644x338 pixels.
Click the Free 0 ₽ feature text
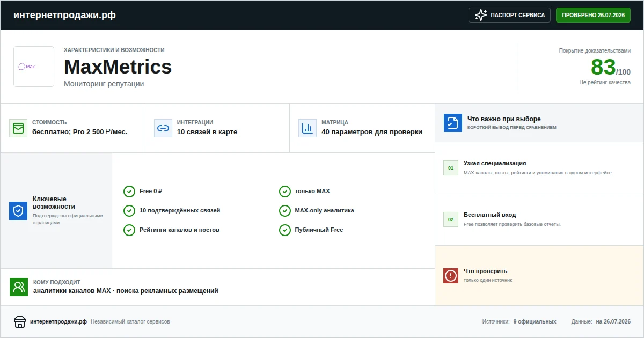(x=151, y=191)
